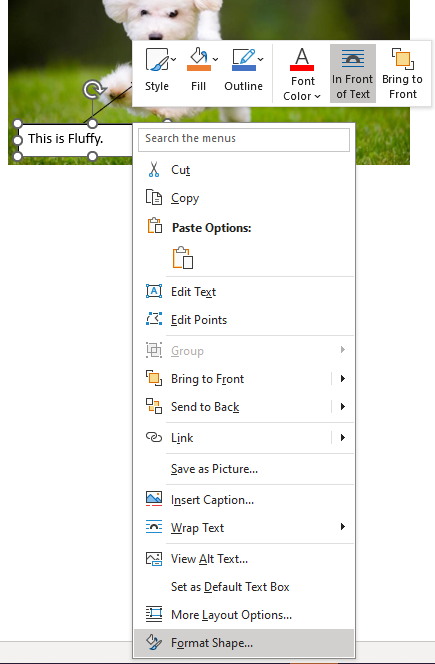The image size is (435, 664).
Task: Click the View Alt Text icon
Action: [154, 559]
